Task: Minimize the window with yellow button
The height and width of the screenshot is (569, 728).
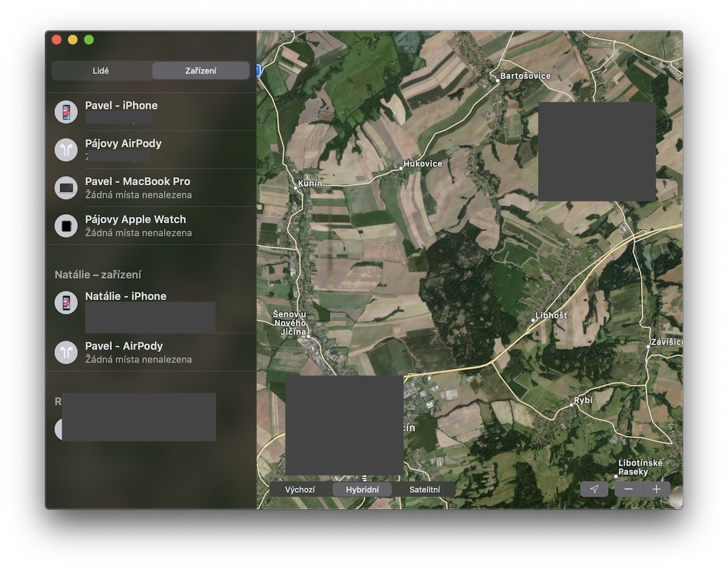Action: [x=73, y=40]
